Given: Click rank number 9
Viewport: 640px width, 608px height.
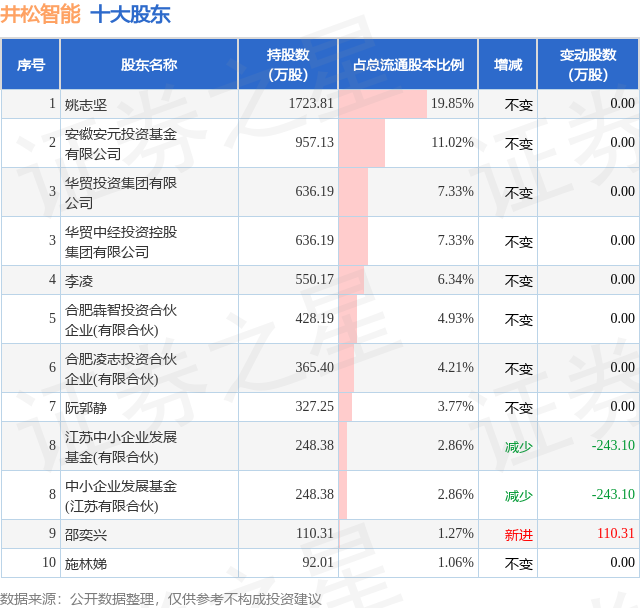Looking at the screenshot, I should pos(52,534).
